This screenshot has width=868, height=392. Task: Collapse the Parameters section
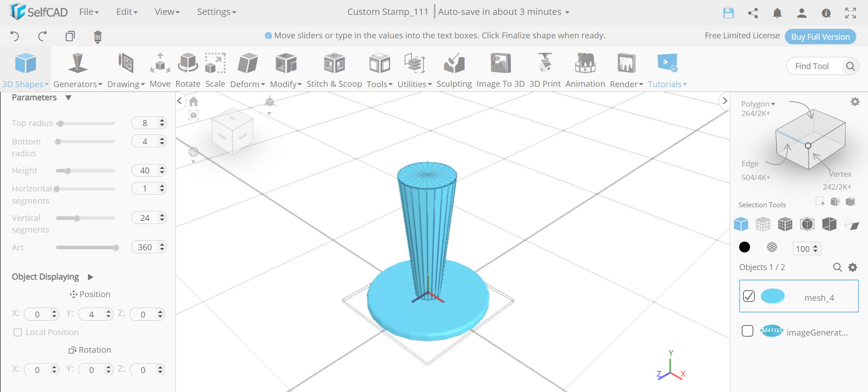68,98
